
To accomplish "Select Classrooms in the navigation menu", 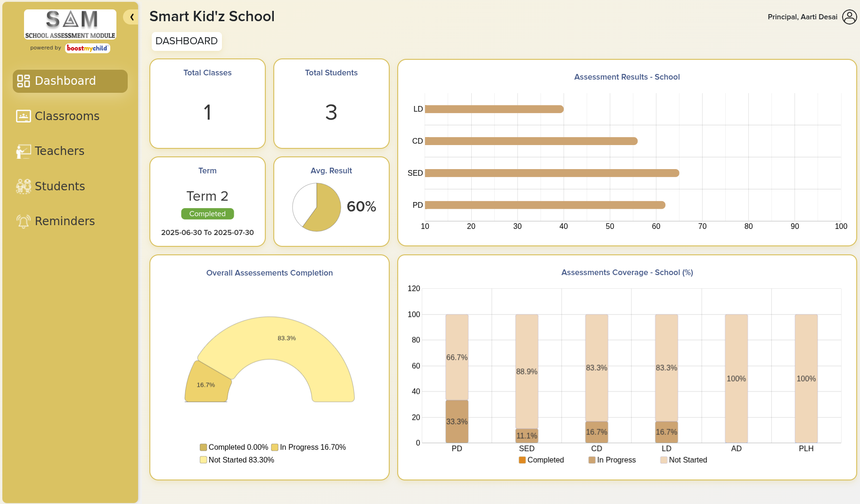I will pos(66,116).
